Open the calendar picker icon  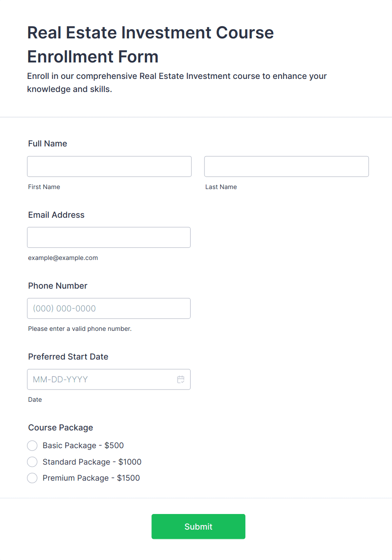click(181, 379)
